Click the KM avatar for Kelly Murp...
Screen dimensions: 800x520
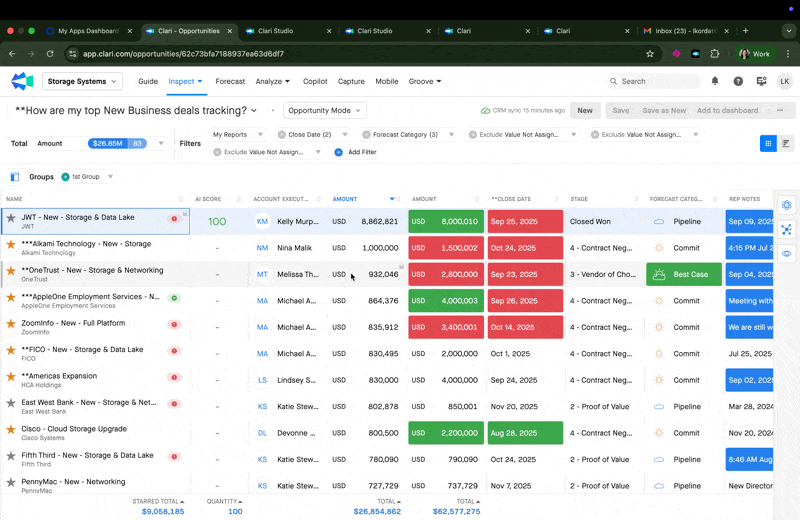(x=262, y=221)
